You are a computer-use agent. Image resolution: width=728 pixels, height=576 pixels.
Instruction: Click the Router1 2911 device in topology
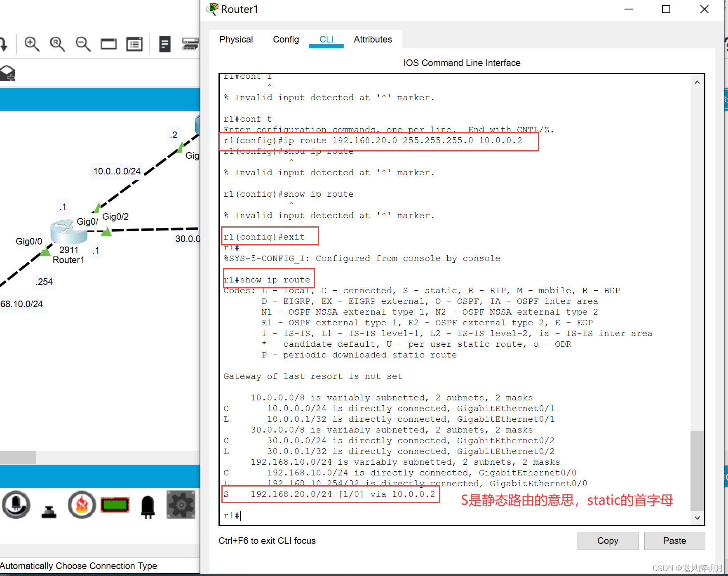(68, 232)
